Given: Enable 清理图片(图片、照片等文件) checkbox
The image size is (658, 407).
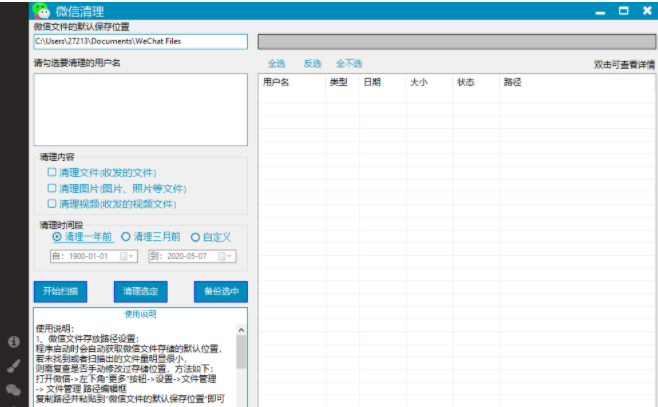Looking at the screenshot, I should 52,188.
